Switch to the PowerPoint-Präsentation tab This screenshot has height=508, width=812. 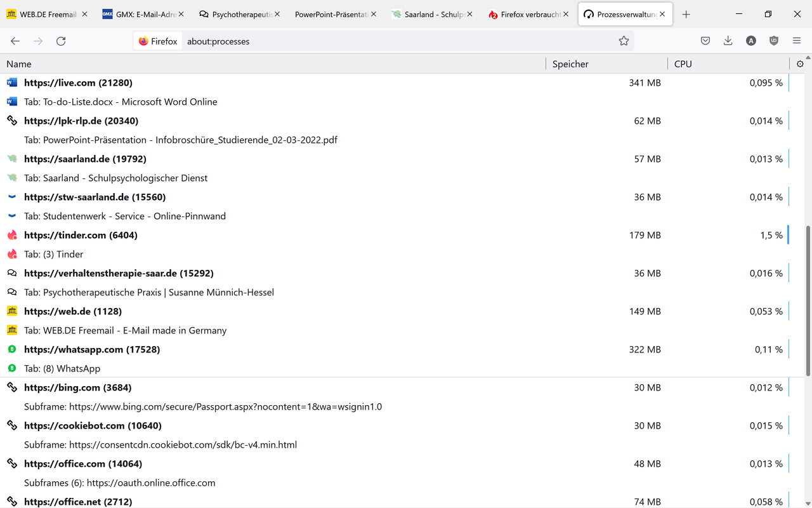(x=336, y=14)
